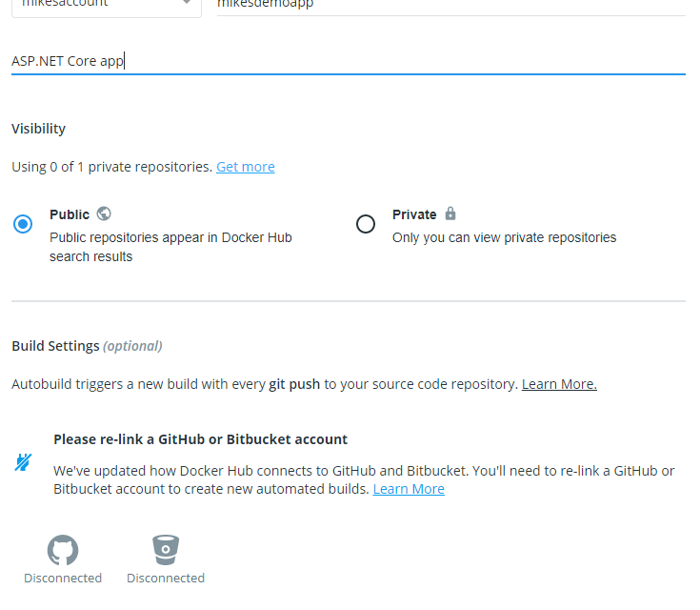Click into the ASP.NET Core app description field
This screenshot has width=700, height=610.
click(x=348, y=61)
